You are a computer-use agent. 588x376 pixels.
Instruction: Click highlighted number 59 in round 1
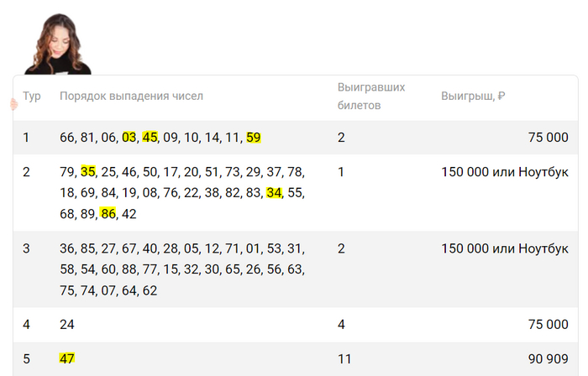pyautogui.click(x=254, y=137)
